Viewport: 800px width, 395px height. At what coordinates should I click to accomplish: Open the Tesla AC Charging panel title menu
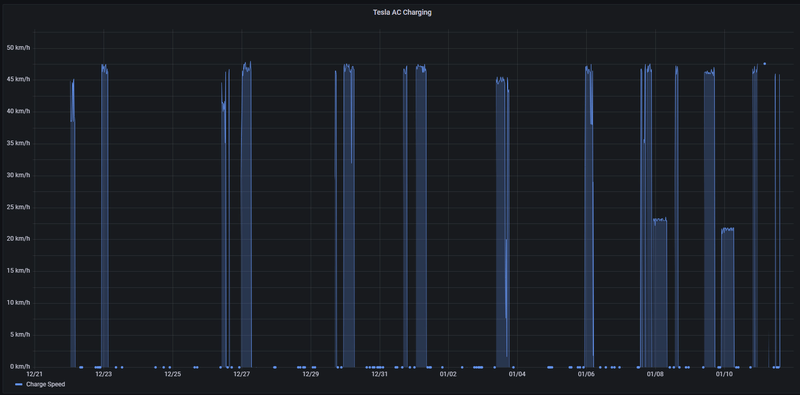coord(402,12)
